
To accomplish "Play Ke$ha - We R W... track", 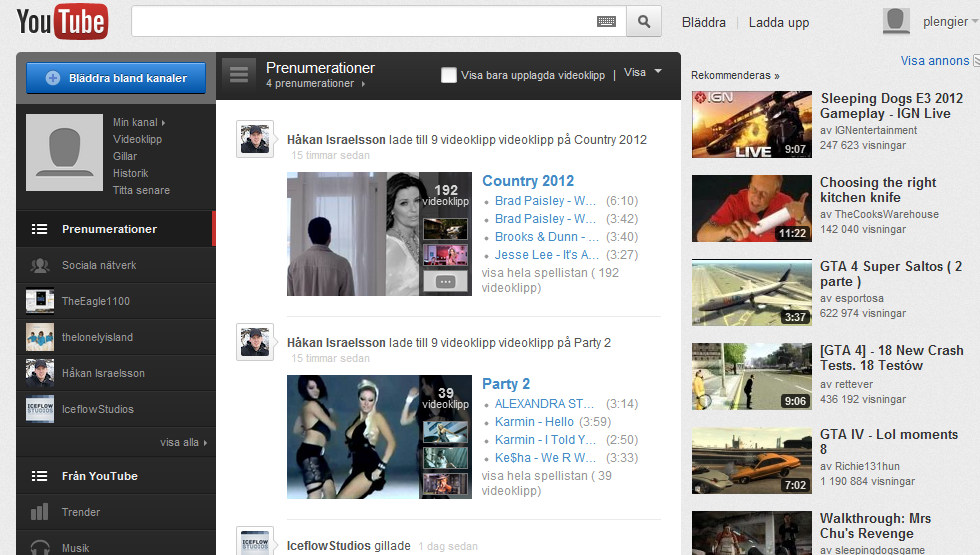I will pos(545,458).
